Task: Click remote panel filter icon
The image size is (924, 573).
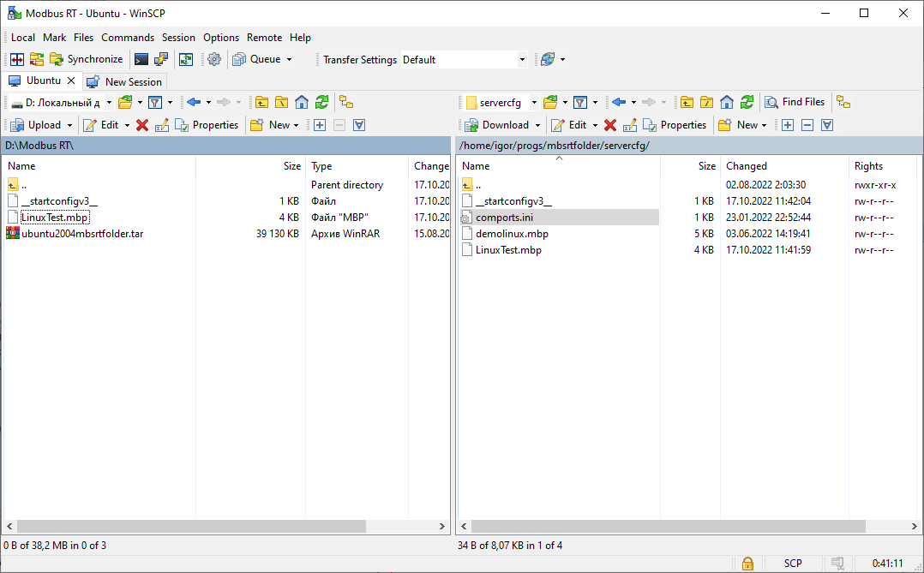Action: pyautogui.click(x=580, y=103)
